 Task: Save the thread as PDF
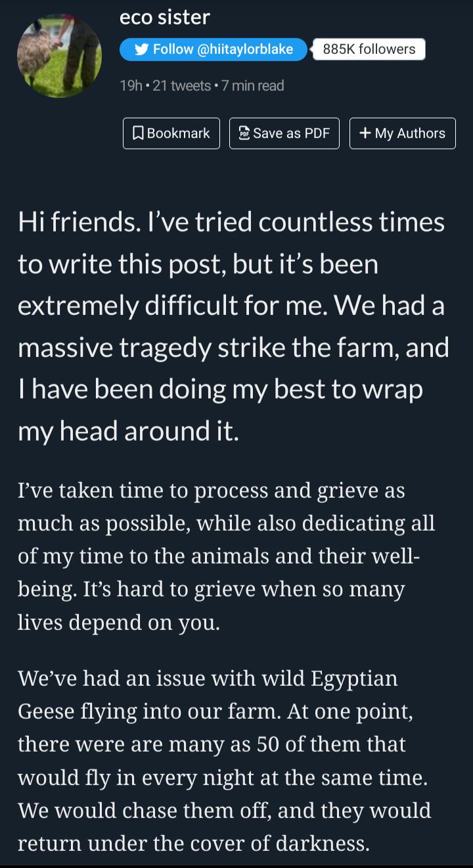point(284,133)
